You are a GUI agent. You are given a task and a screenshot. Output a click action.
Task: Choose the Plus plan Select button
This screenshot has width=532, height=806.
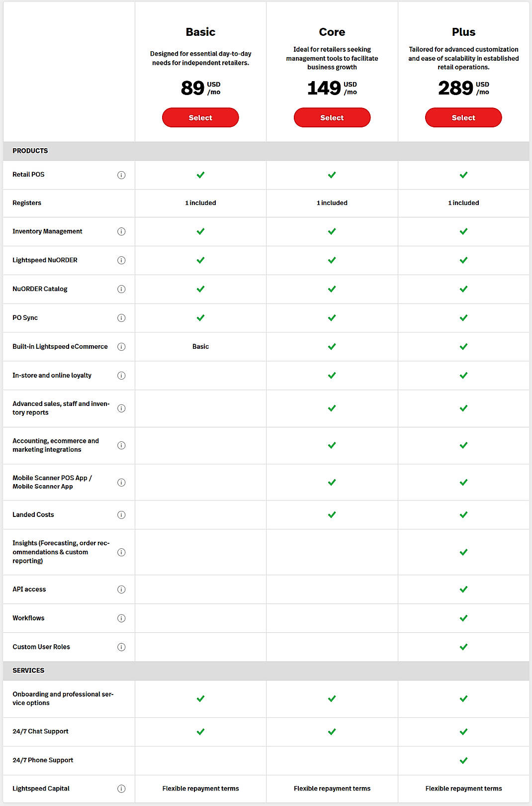463,117
